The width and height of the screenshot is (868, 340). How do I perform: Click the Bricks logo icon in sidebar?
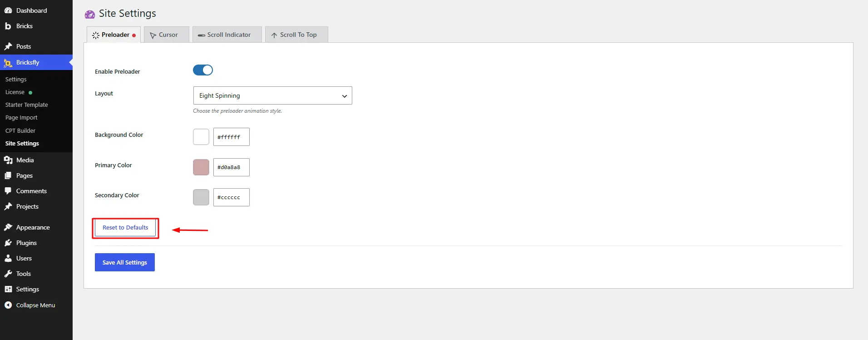point(8,26)
